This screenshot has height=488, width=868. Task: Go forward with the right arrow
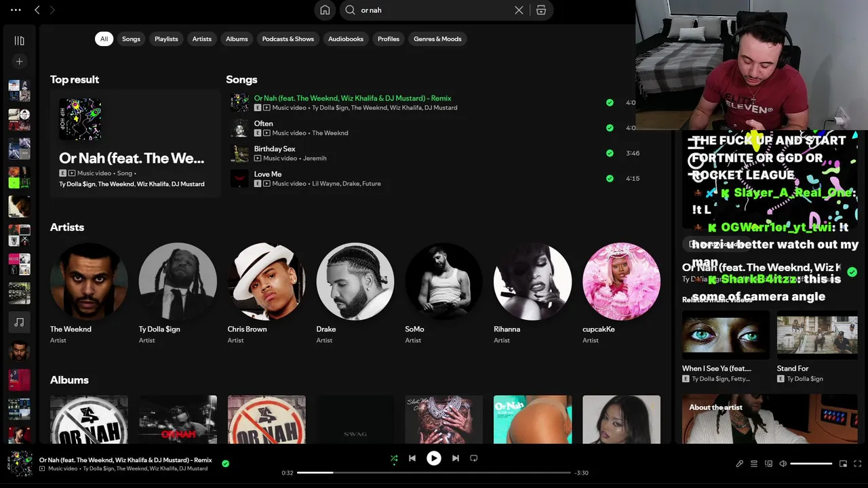coord(52,10)
